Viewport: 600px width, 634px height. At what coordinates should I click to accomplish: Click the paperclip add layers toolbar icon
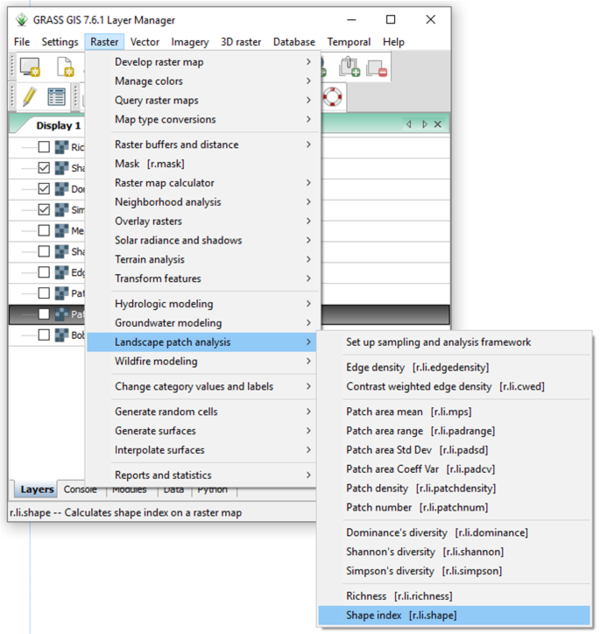[x=350, y=67]
